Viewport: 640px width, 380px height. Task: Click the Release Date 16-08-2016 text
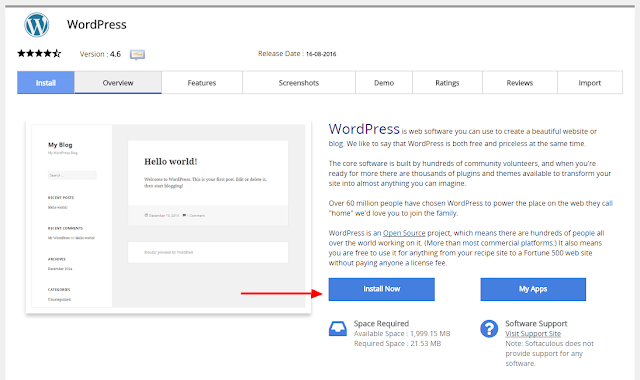(297, 53)
